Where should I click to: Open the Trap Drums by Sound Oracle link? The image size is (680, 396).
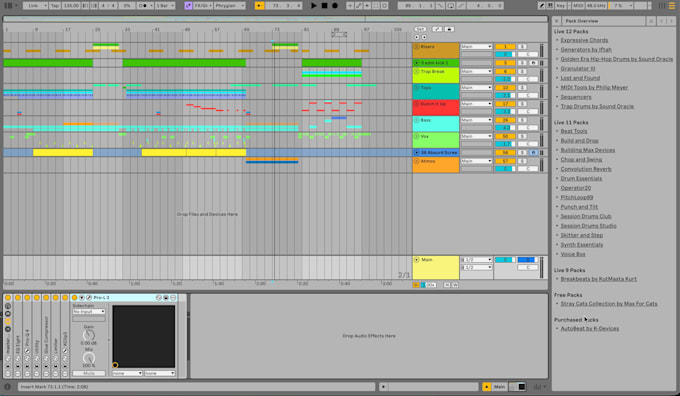(x=597, y=106)
